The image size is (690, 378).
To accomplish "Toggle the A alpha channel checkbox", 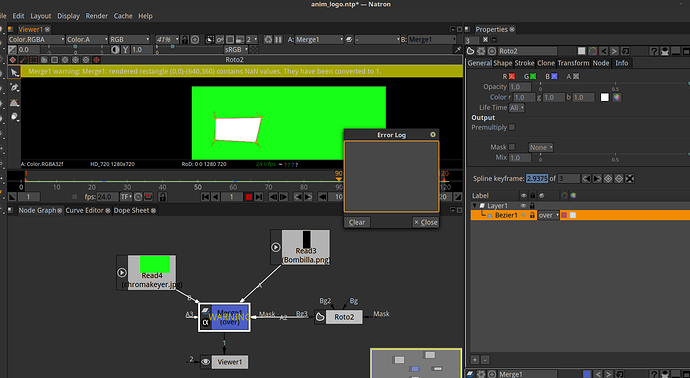I will [576, 76].
